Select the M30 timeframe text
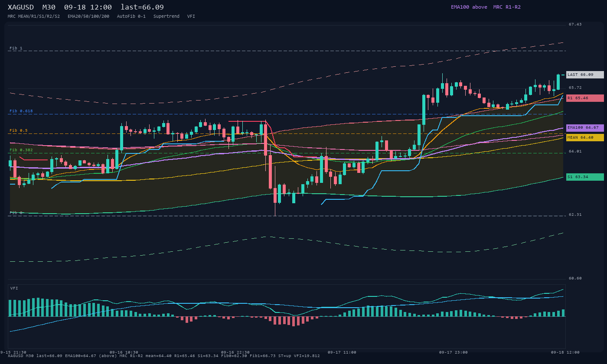 tap(49, 7)
